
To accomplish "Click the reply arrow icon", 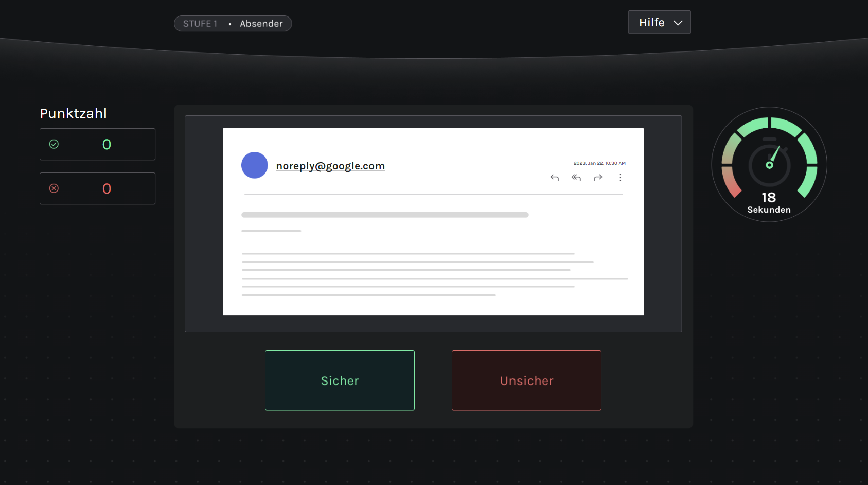I will [x=555, y=178].
